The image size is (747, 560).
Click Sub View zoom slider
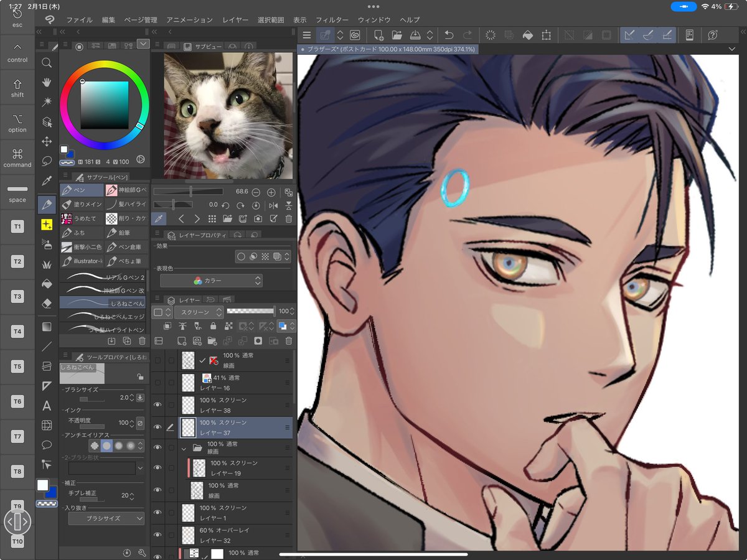188,192
